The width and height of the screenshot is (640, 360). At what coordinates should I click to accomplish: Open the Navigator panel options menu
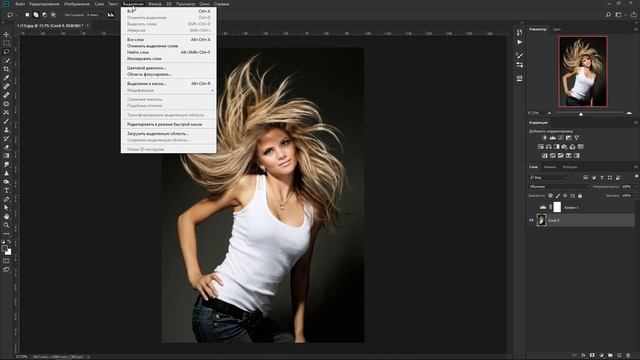point(636,29)
